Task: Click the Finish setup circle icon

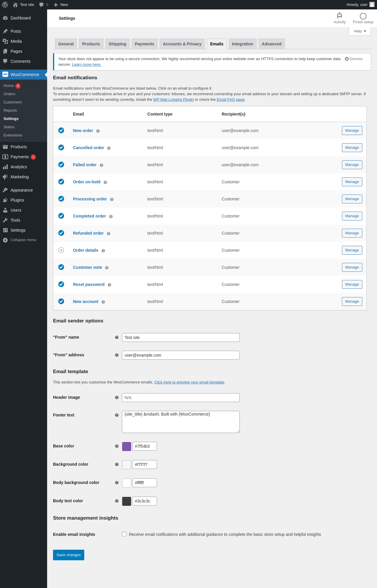Action: (x=363, y=16)
